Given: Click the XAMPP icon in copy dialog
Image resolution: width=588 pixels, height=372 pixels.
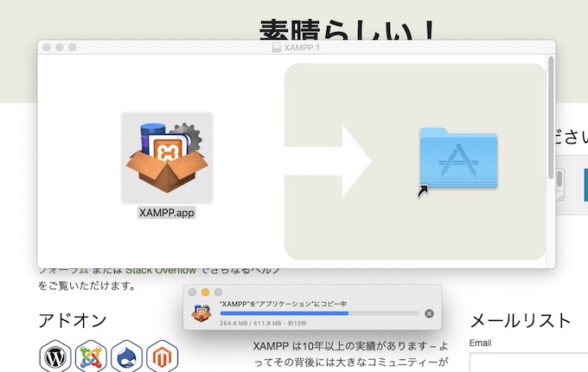Looking at the screenshot, I should [201, 313].
